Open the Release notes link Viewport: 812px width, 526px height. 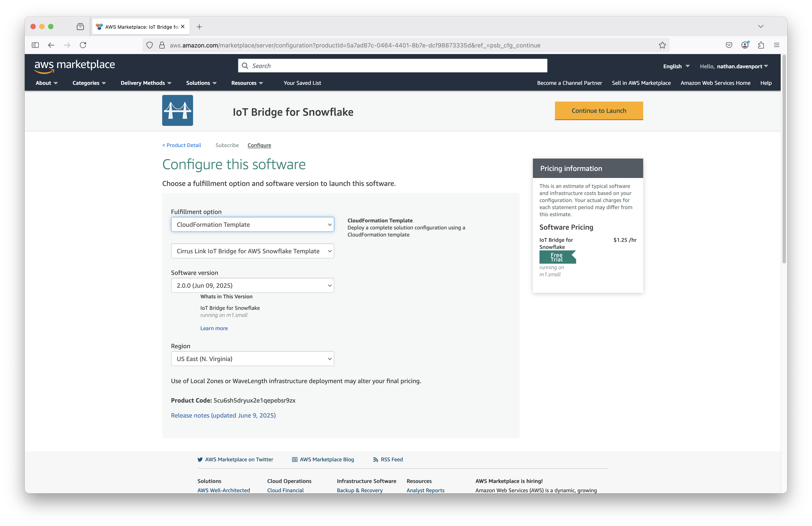223,415
